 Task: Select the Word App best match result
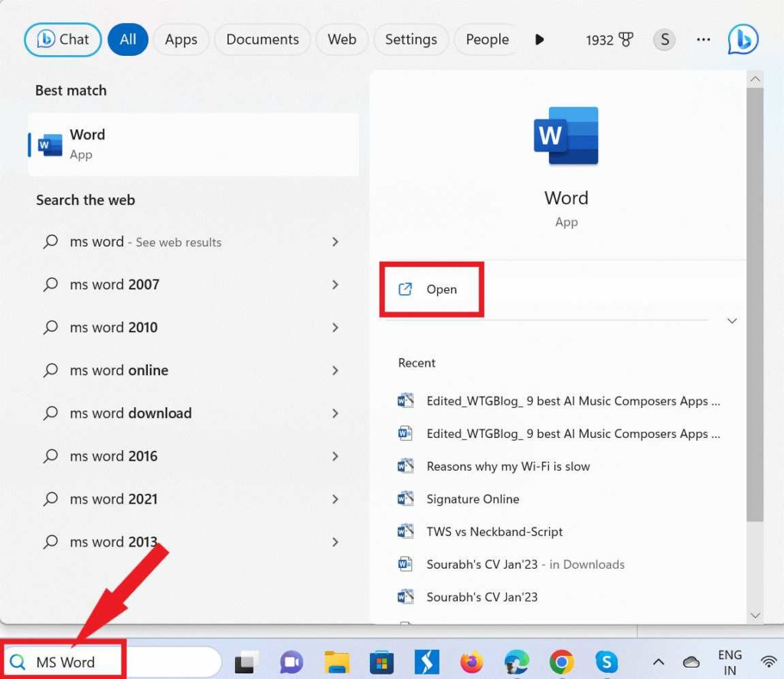pos(194,145)
